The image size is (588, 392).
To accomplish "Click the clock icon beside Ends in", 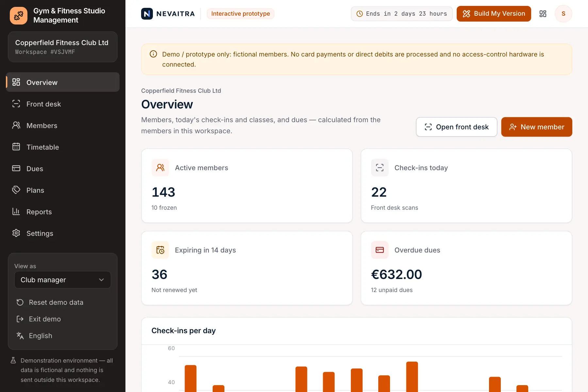I will point(360,14).
